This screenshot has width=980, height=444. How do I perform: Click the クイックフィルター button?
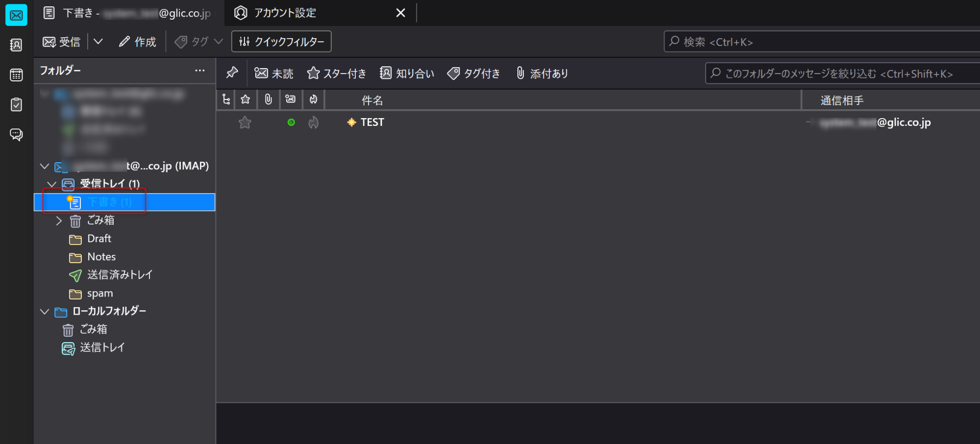[281, 42]
